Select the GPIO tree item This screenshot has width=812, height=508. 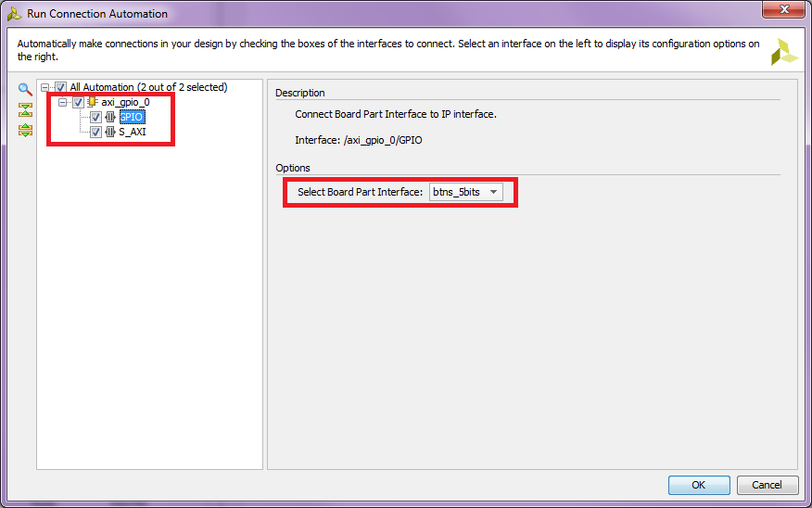pyautogui.click(x=132, y=117)
